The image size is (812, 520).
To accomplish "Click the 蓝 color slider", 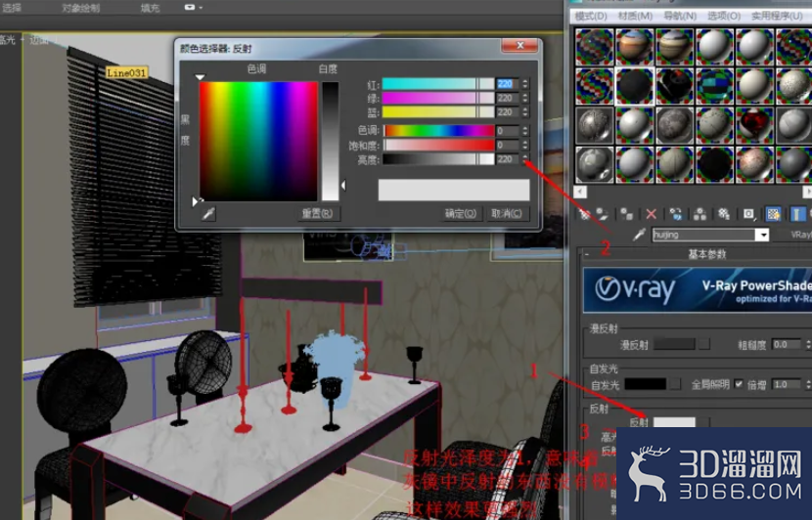I will (438, 111).
